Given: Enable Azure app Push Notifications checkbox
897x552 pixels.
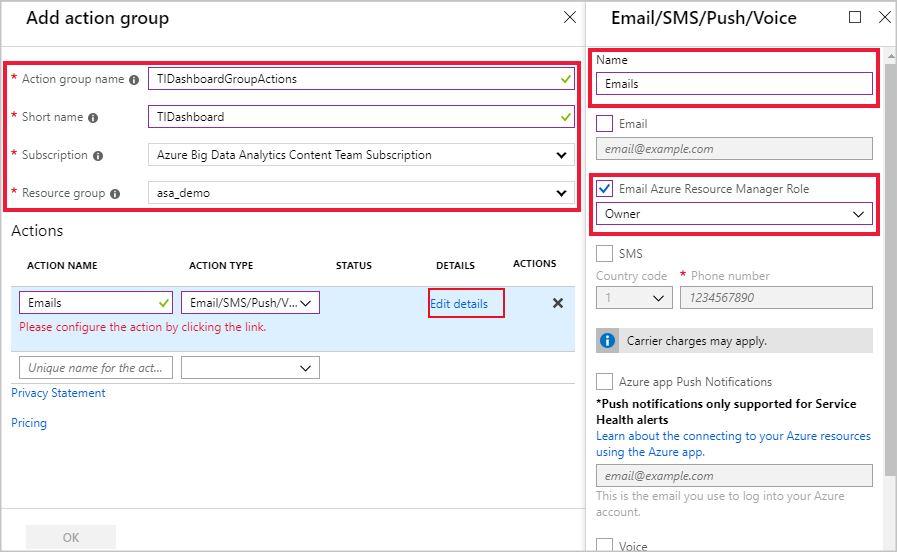Looking at the screenshot, I should point(604,382).
